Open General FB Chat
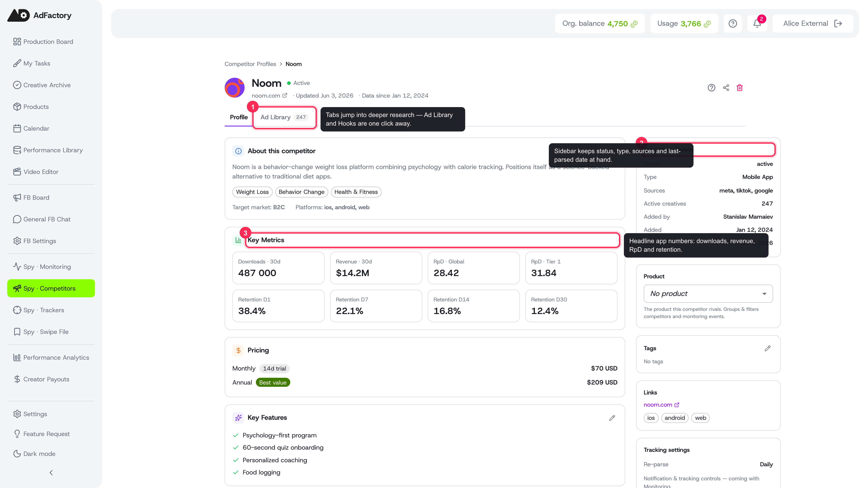 51,219
